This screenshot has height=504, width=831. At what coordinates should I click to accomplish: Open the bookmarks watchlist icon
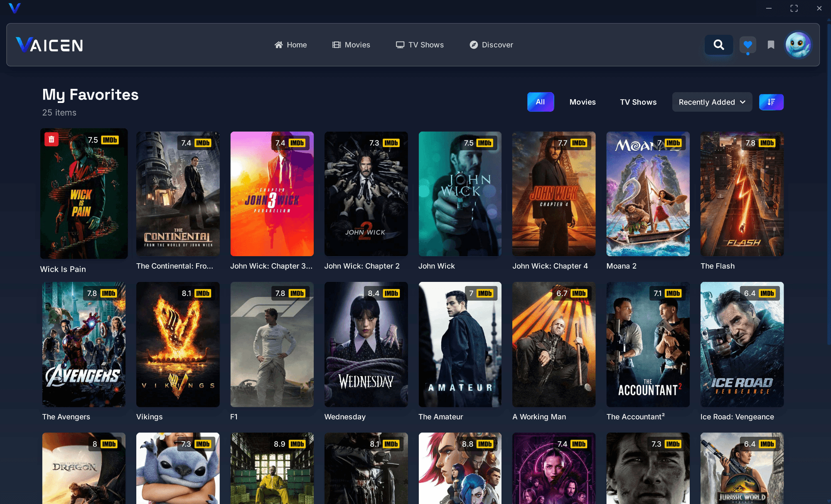(771, 45)
